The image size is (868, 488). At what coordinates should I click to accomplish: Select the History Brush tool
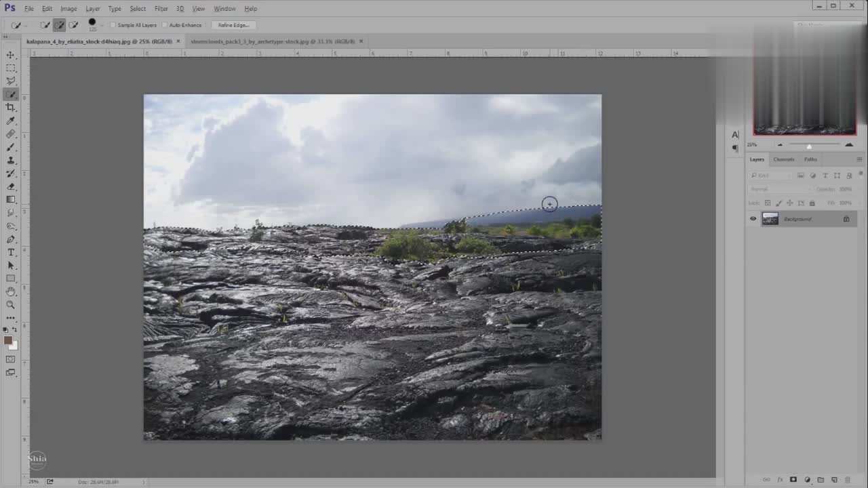10,173
